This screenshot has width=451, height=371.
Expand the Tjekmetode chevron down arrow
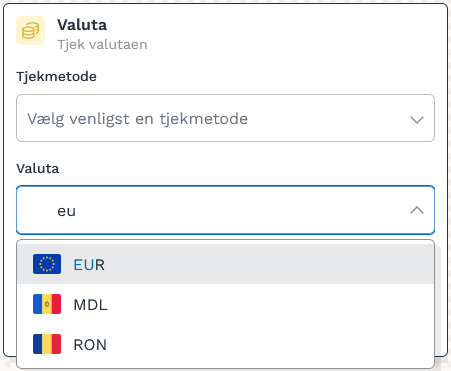[417, 119]
